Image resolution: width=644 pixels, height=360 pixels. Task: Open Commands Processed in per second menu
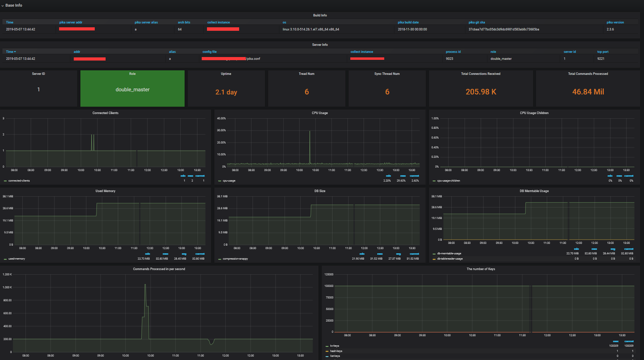[159, 269]
